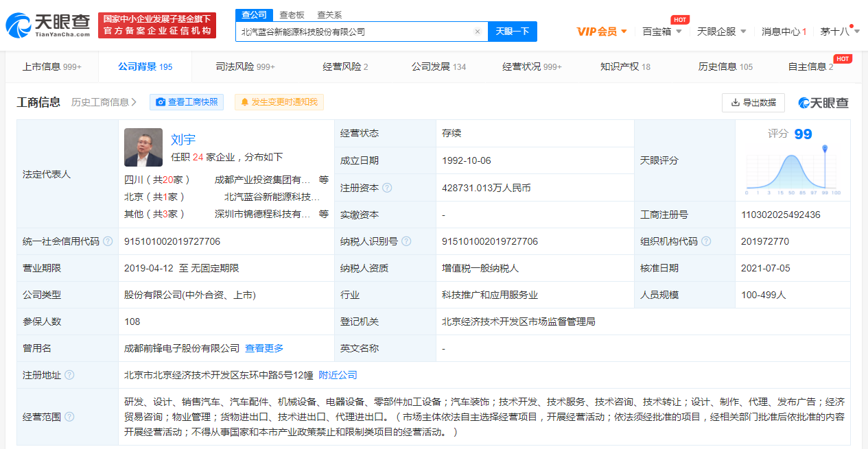The height and width of the screenshot is (449, 868).
Task: Click help icon beside 统一社会信用代码
Action: 108,241
